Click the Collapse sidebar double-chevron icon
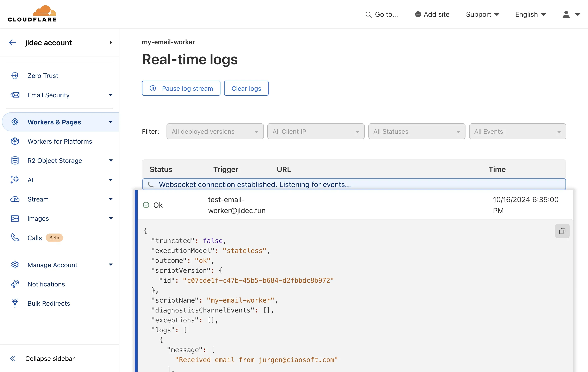This screenshot has height=372, width=588. (x=13, y=358)
